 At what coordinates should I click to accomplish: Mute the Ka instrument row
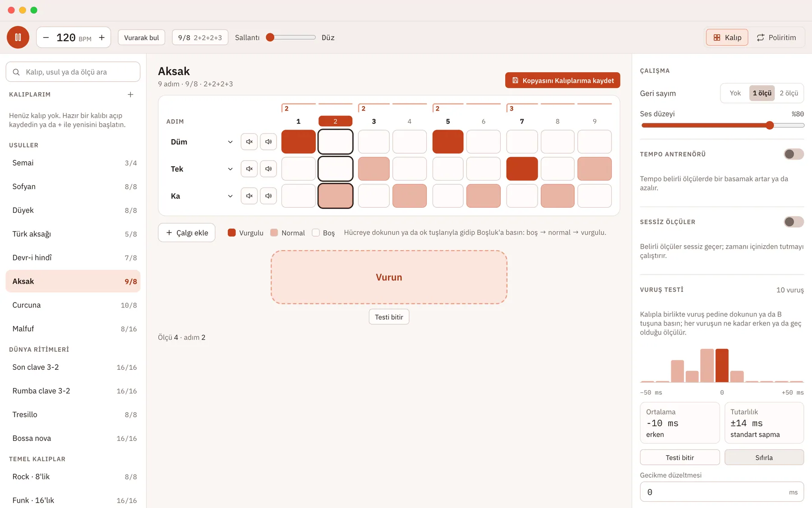249,196
